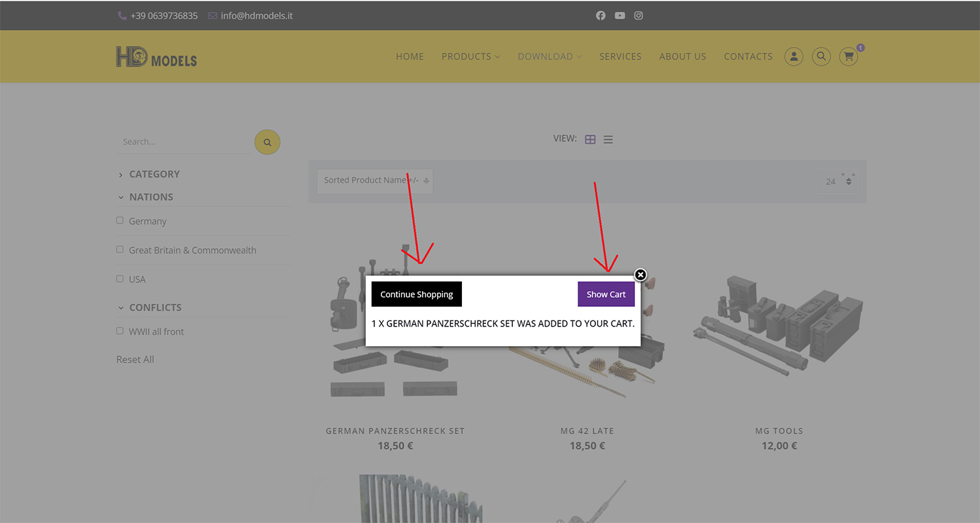Expand the CATEGORY filter section
This screenshot has height=523, width=980.
click(154, 174)
